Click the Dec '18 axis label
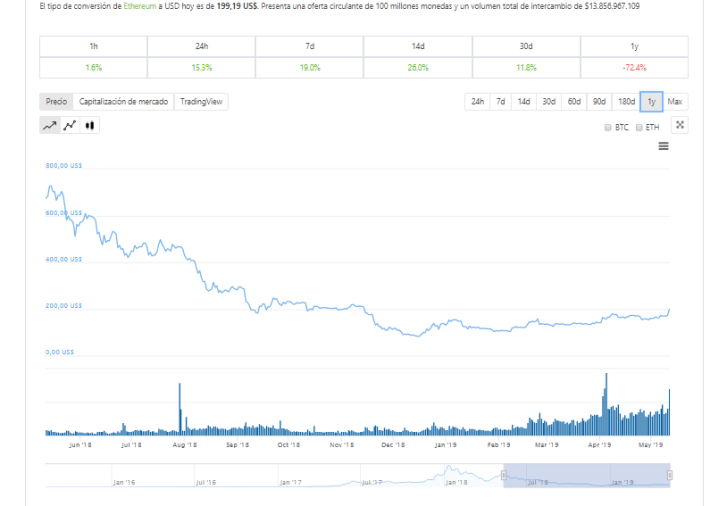 coord(393,445)
